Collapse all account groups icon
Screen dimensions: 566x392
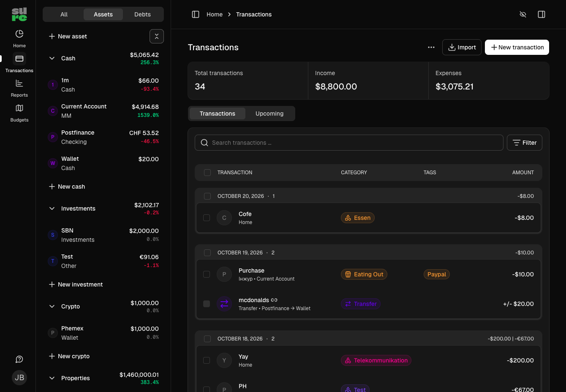coord(157,36)
